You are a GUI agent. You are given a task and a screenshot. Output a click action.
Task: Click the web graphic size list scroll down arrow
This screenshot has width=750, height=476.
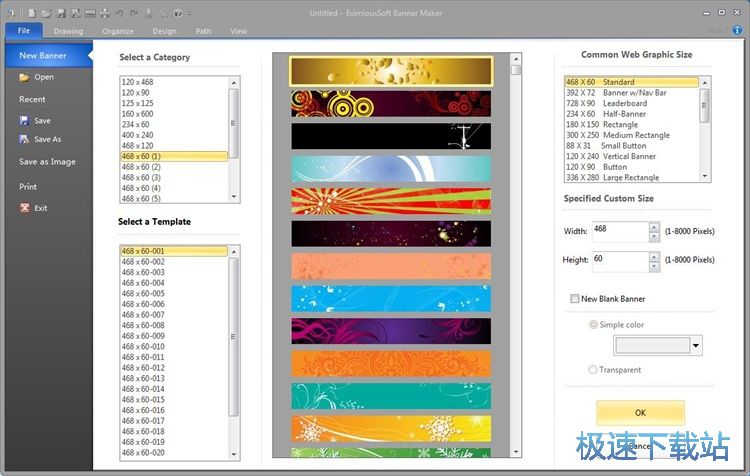[x=705, y=177]
